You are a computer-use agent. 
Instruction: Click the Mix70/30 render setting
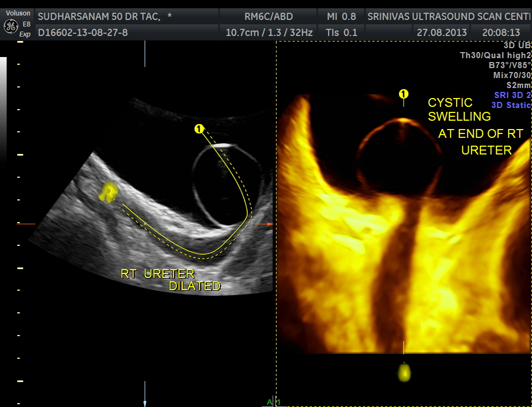[x=511, y=75]
